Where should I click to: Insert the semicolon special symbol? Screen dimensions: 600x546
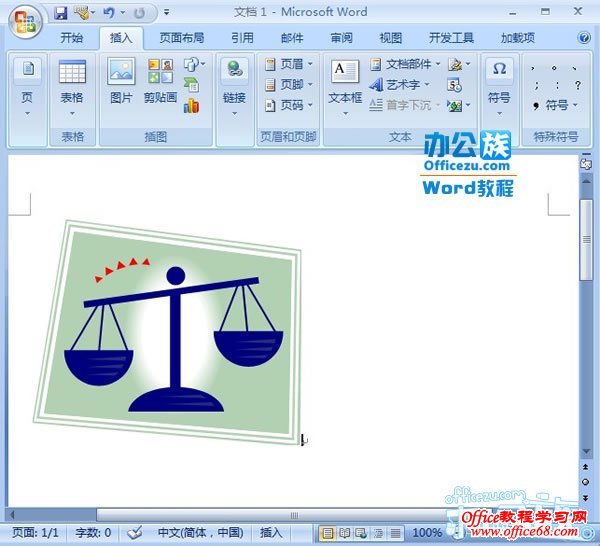pyautogui.click(x=536, y=85)
